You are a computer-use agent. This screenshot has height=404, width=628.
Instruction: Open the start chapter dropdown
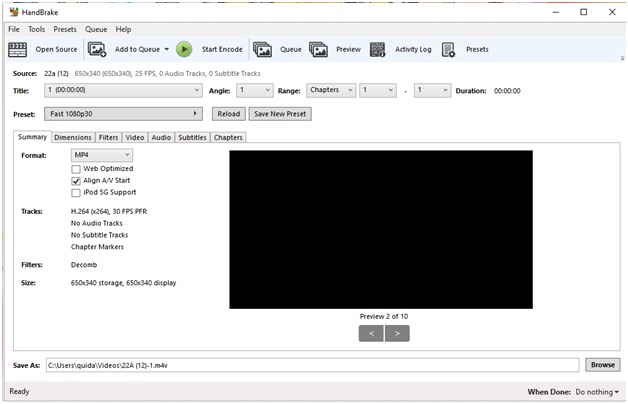378,90
